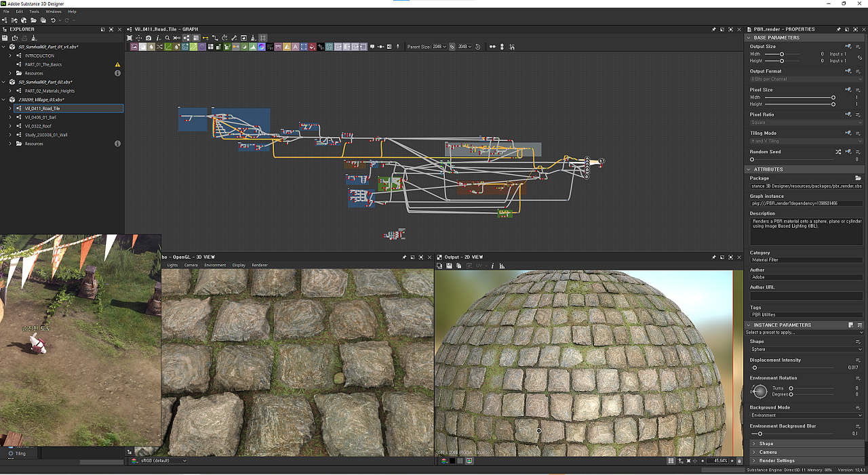Collapse the ATTRIBUTES section
Screen dimensions: 868x475
(748, 169)
